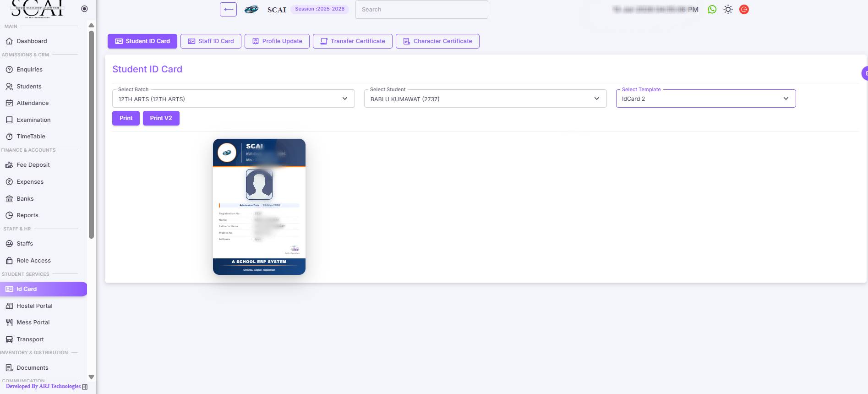
Task: Click the Developed By ARJ Technologies link
Action: point(43,387)
